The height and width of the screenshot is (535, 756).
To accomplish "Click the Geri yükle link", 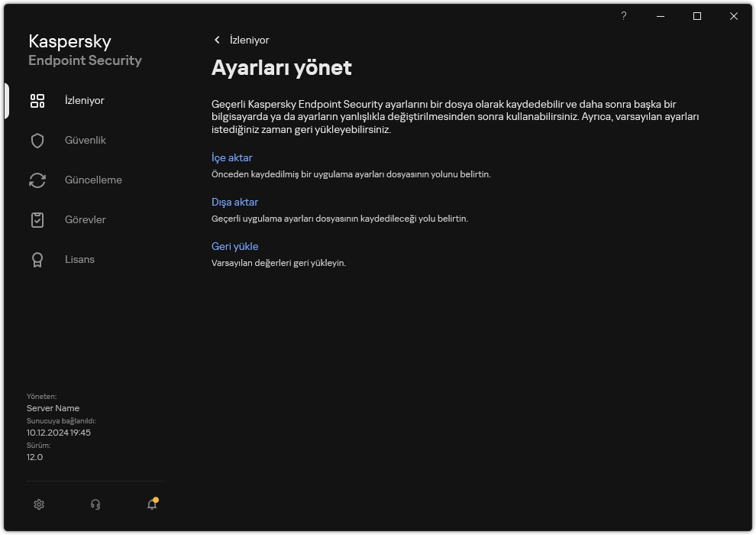I will click(235, 246).
